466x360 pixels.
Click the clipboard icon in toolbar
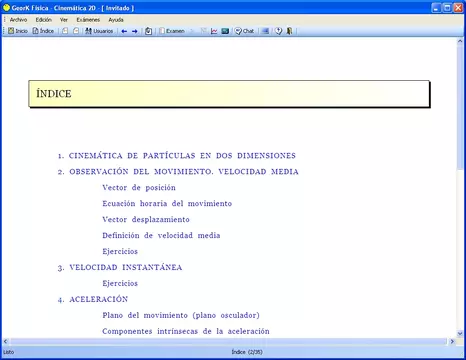(149, 31)
